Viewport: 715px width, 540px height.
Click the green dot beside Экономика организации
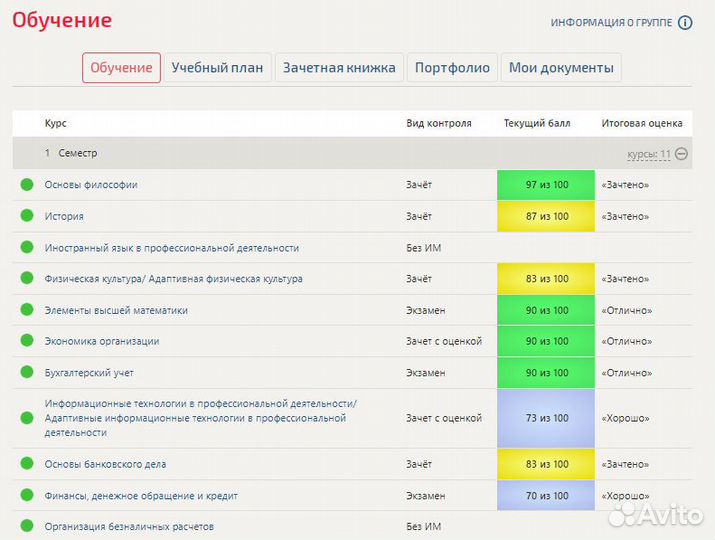click(27, 340)
